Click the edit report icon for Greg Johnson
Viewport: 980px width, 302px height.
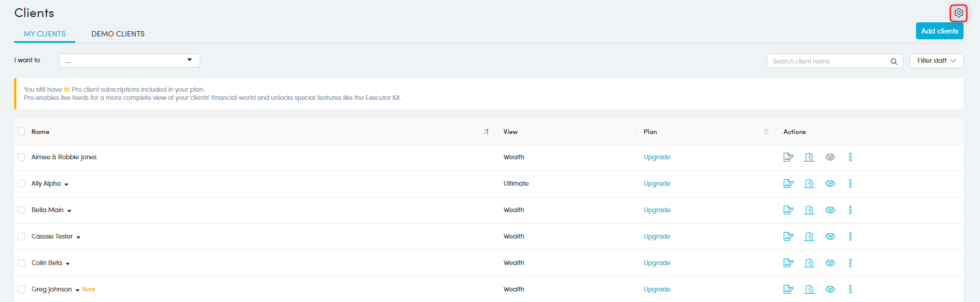pyautogui.click(x=788, y=289)
